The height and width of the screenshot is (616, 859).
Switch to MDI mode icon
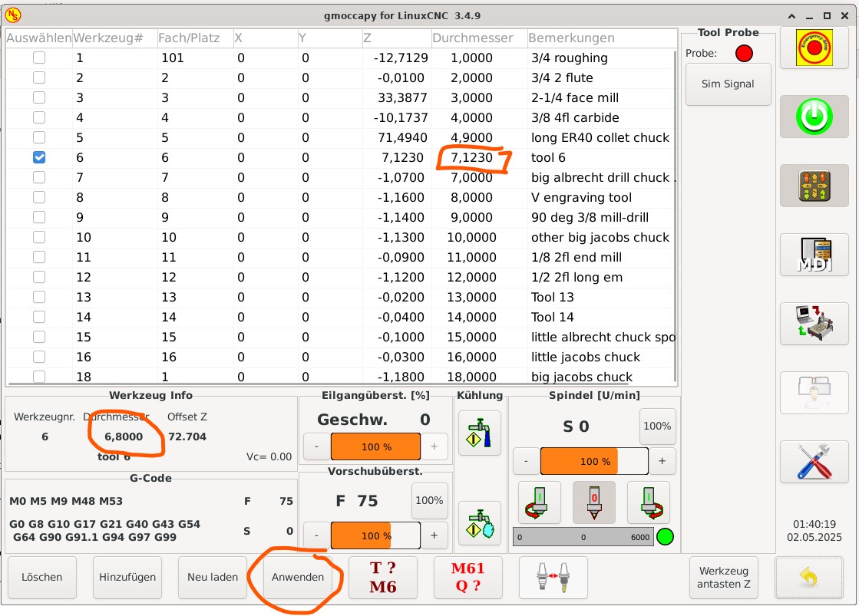(x=814, y=255)
